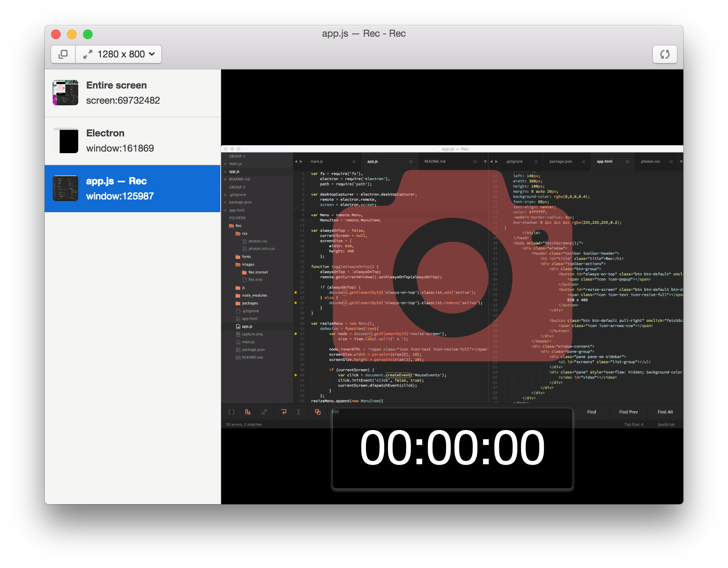Open Tab Size: 4 status bar menu
This screenshot has width=728, height=568.
tap(634, 424)
